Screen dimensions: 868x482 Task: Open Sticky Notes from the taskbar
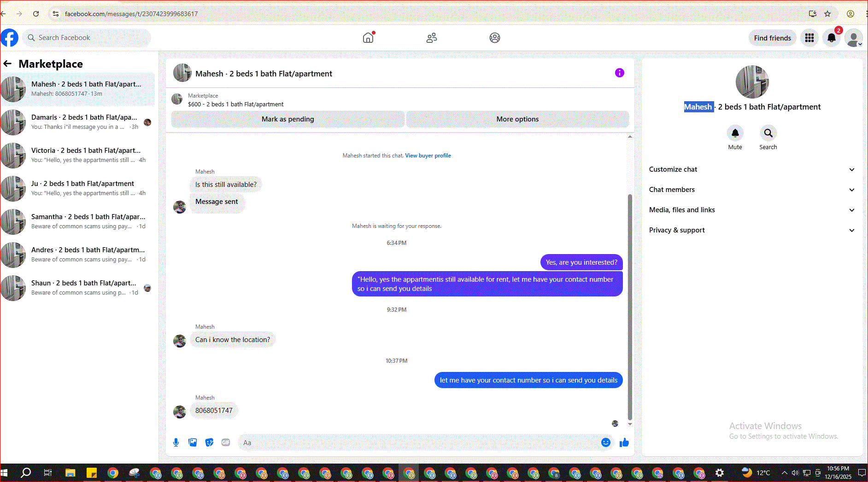pos(91,473)
